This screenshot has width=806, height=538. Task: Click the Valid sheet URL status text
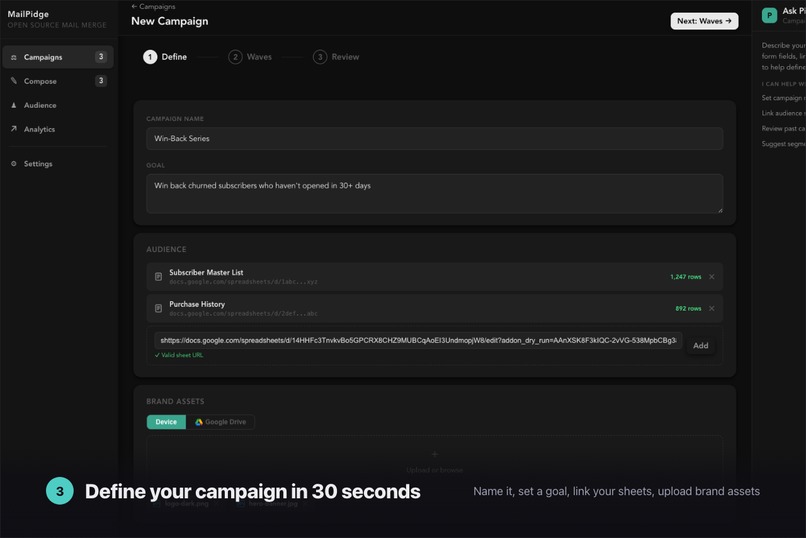tap(179, 355)
